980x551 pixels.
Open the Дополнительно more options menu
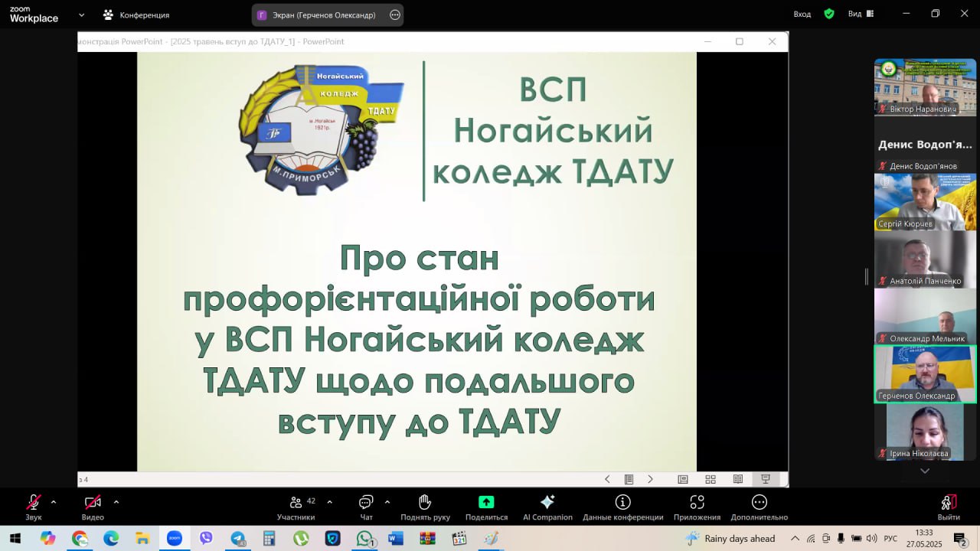pyautogui.click(x=759, y=507)
